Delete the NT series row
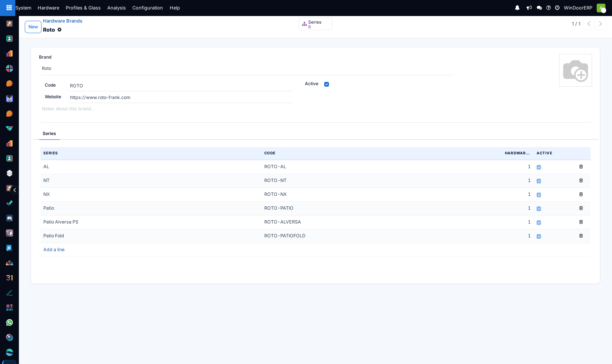Screen dimensions: 612x364 [x=581, y=181]
